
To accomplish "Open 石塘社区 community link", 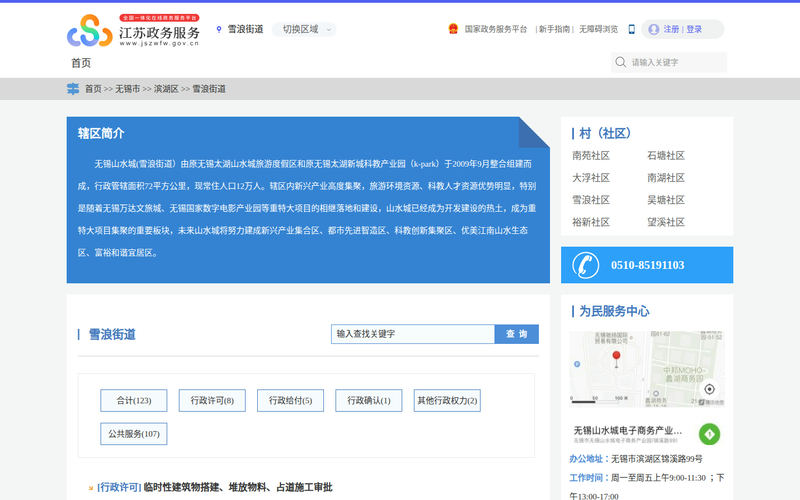I will [666, 156].
